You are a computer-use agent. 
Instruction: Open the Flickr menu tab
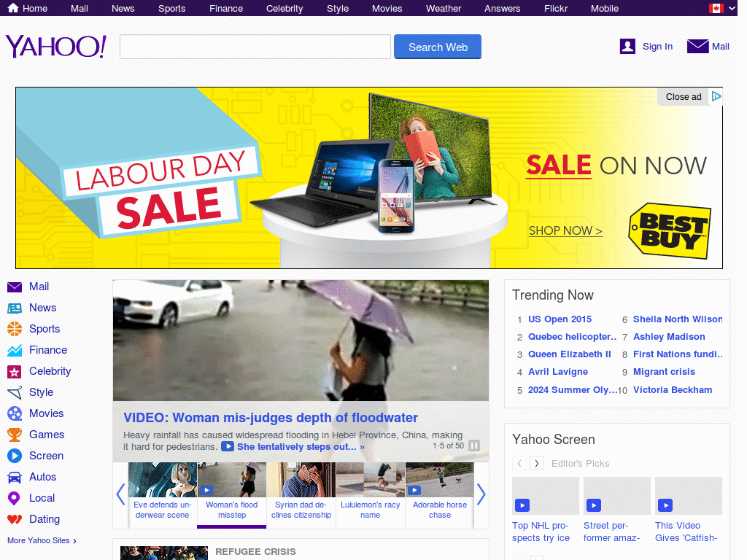[555, 8]
